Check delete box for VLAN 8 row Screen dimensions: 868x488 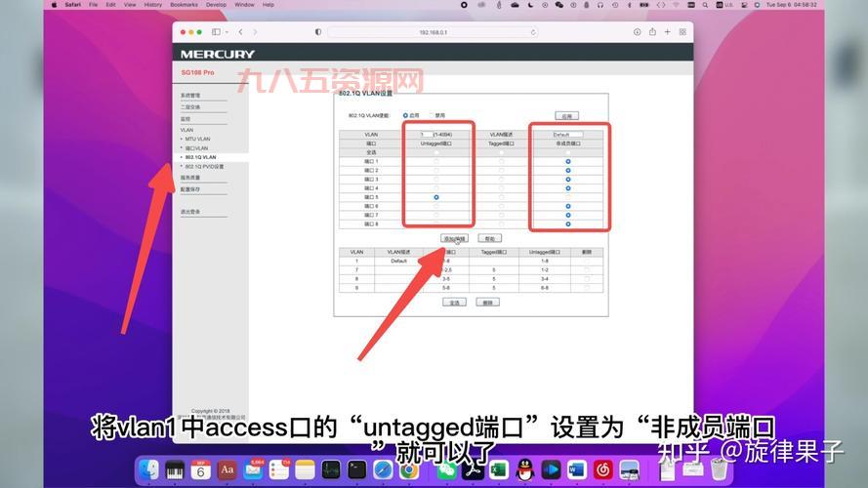pyautogui.click(x=587, y=279)
